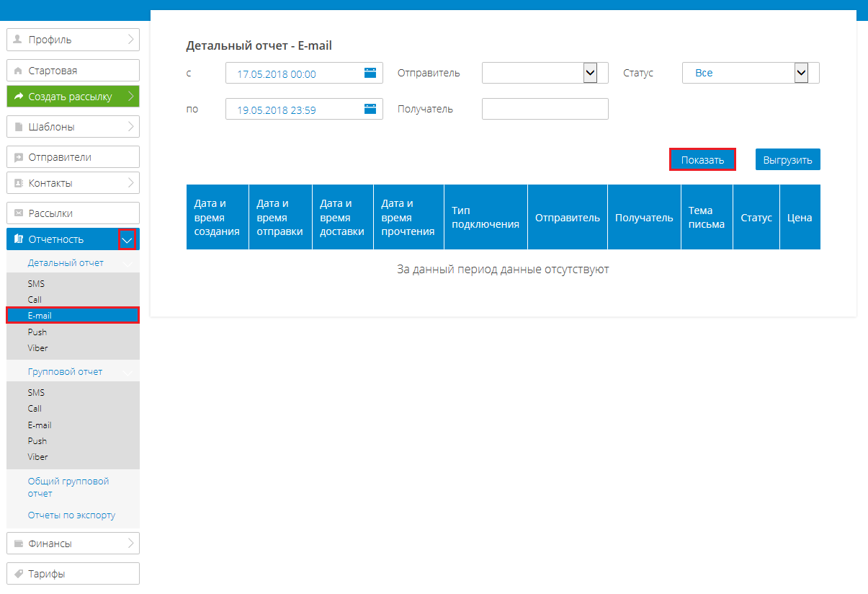
Task: Expand the Контакты chevron
Action: (x=130, y=183)
